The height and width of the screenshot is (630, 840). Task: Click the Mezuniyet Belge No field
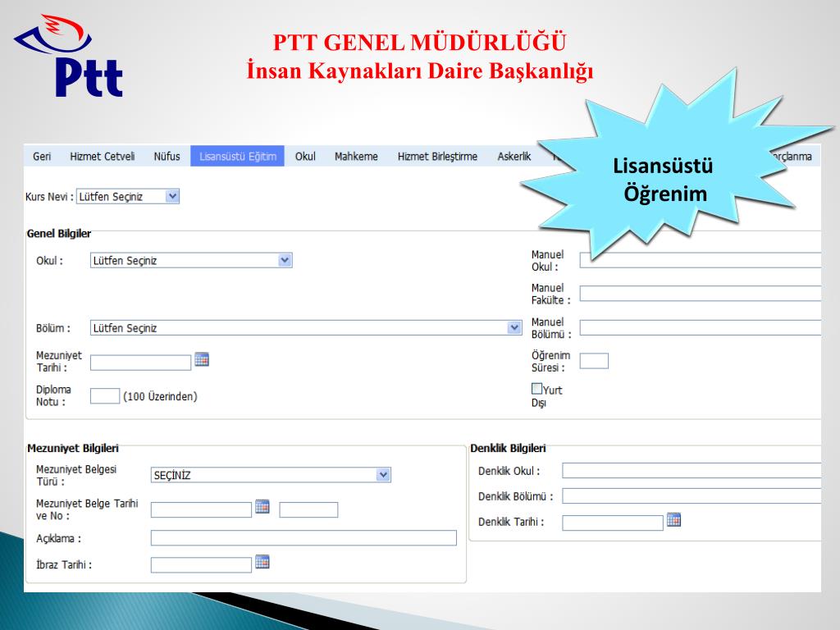coord(308,509)
